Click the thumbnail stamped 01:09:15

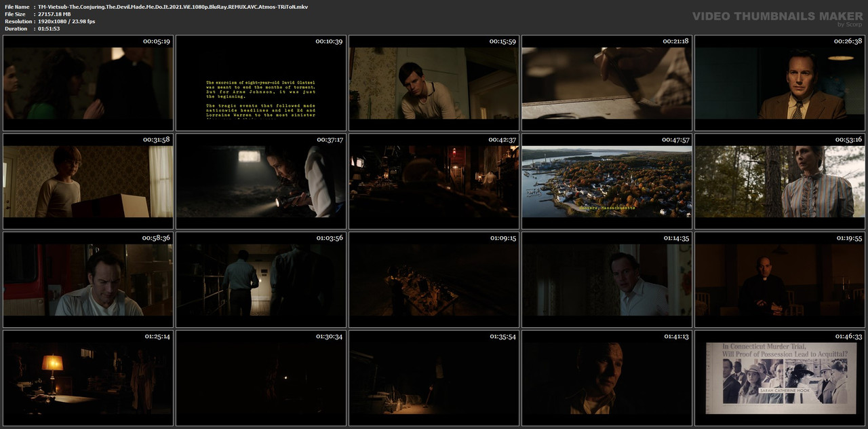point(434,280)
